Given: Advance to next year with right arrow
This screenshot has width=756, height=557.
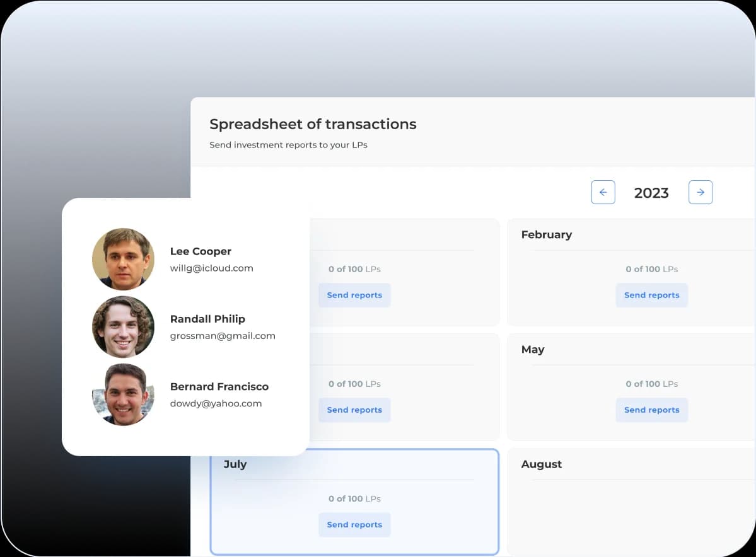Looking at the screenshot, I should pyautogui.click(x=700, y=192).
